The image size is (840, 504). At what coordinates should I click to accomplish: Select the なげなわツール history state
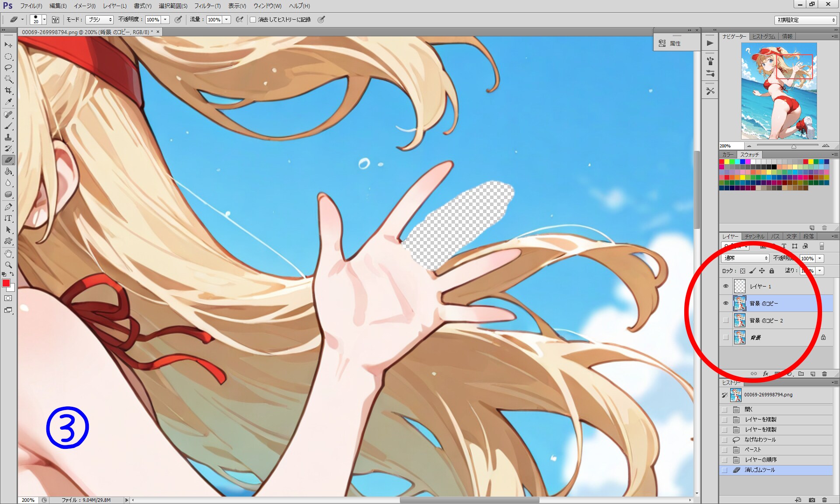[x=760, y=440]
